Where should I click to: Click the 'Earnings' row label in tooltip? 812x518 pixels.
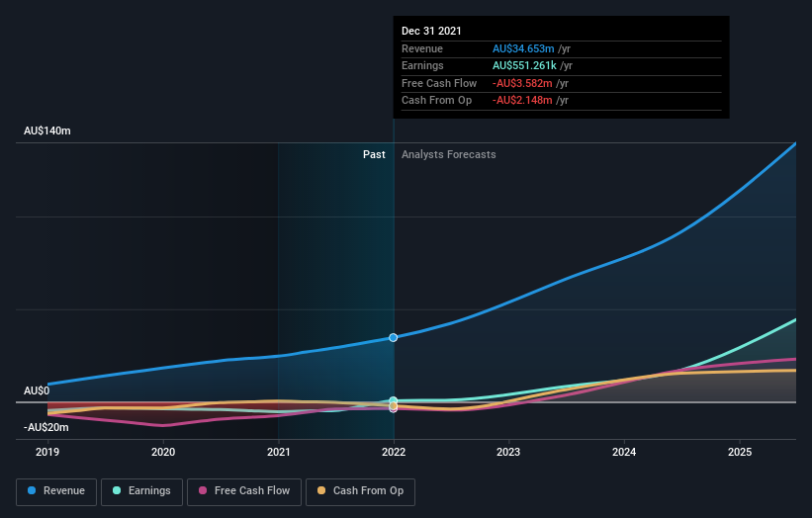pos(422,65)
